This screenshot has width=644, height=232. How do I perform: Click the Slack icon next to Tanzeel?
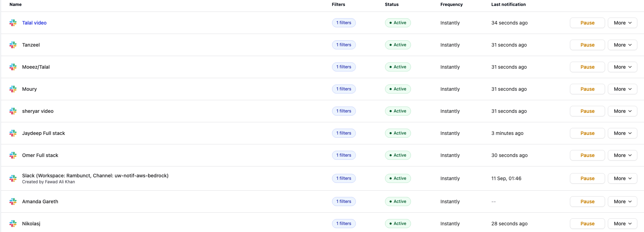tap(13, 45)
